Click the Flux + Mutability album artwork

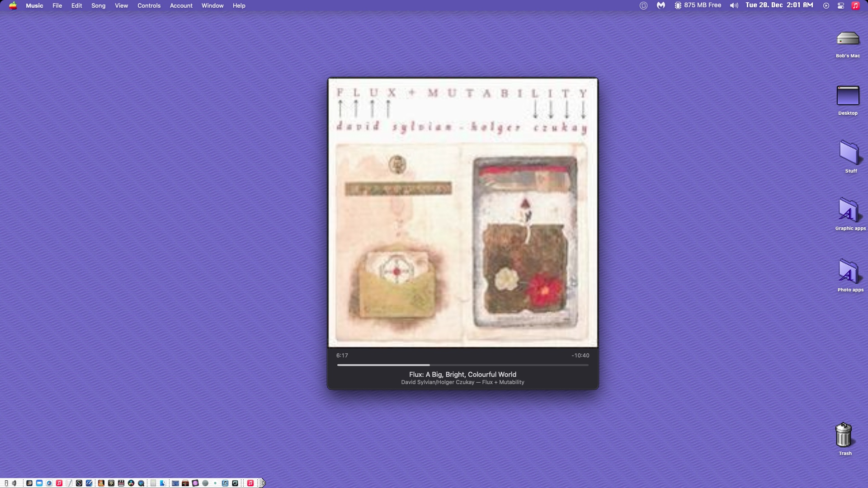pos(462,212)
